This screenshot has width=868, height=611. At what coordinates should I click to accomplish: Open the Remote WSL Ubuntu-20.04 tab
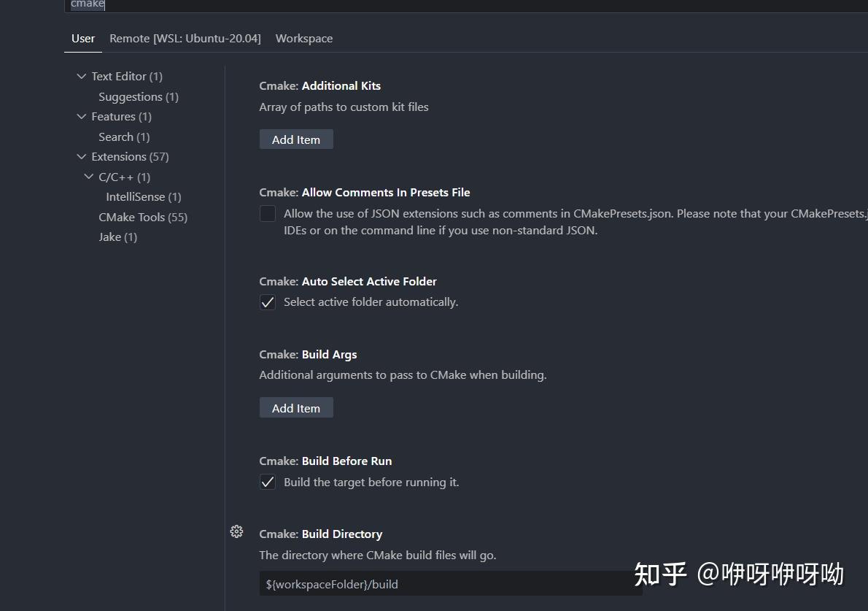(x=185, y=38)
